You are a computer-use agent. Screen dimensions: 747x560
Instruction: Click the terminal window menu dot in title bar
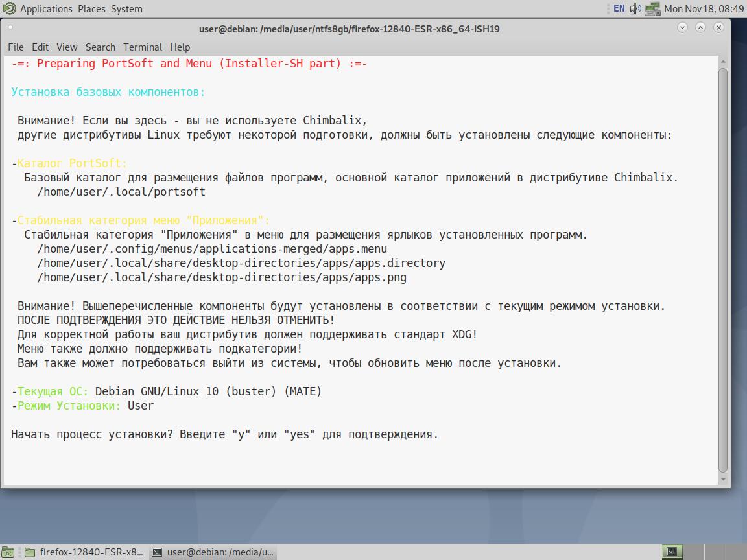click(10, 27)
